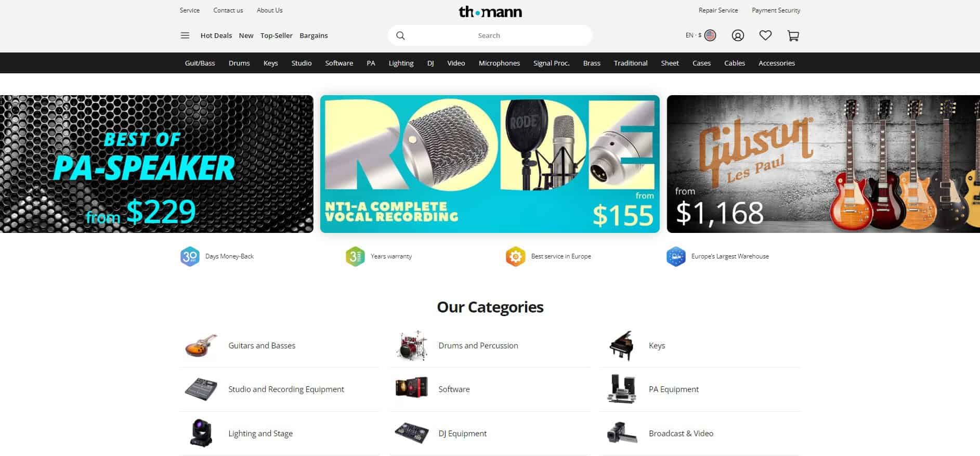Open the Rode NT1-A vocal recording banner

click(490, 164)
